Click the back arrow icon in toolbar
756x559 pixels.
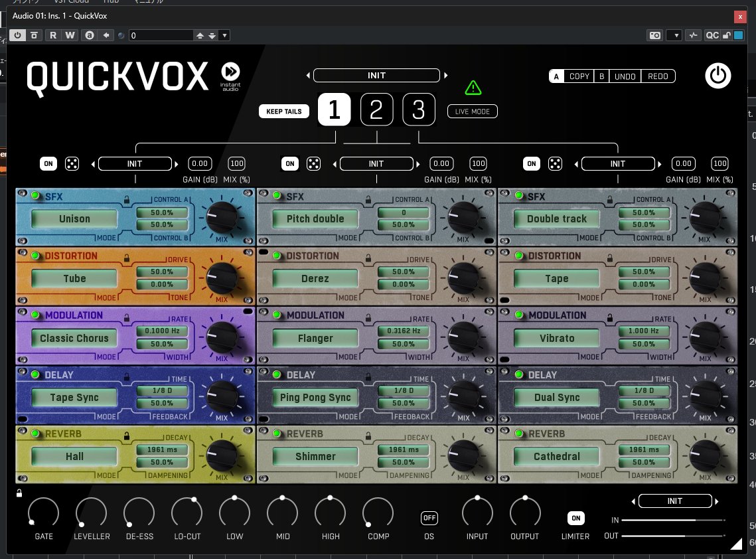click(x=106, y=35)
